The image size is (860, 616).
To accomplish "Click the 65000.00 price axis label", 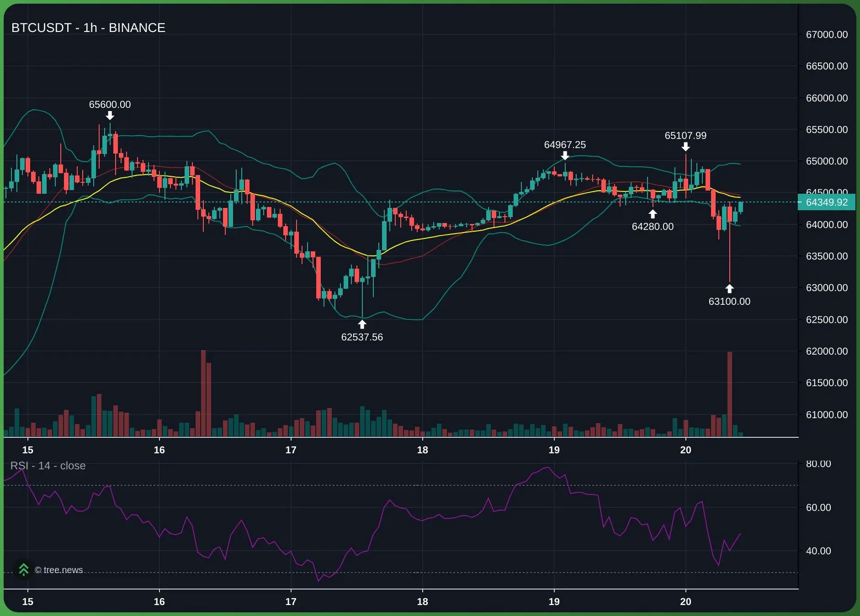I will [827, 161].
